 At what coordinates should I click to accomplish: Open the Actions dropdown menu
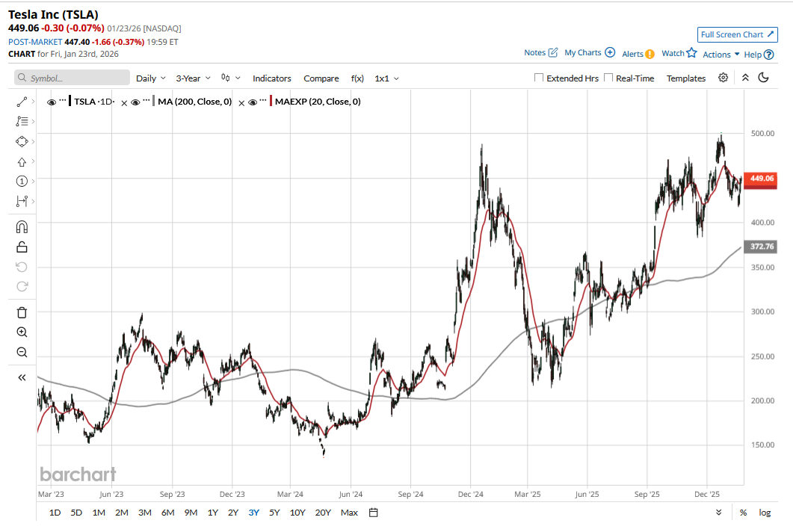pos(721,55)
